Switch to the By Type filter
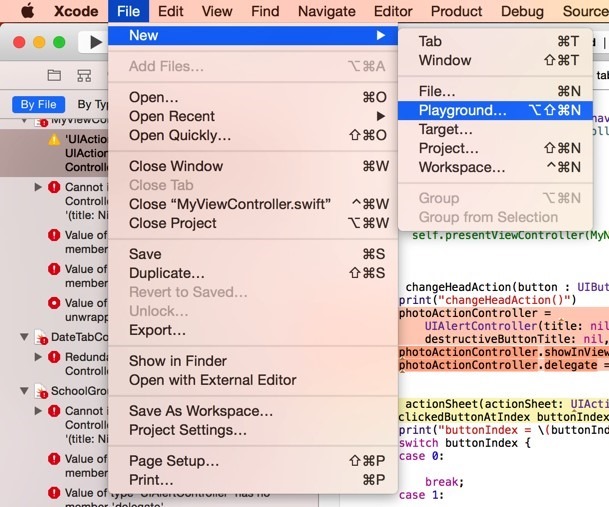The width and height of the screenshot is (609, 507). [92, 104]
